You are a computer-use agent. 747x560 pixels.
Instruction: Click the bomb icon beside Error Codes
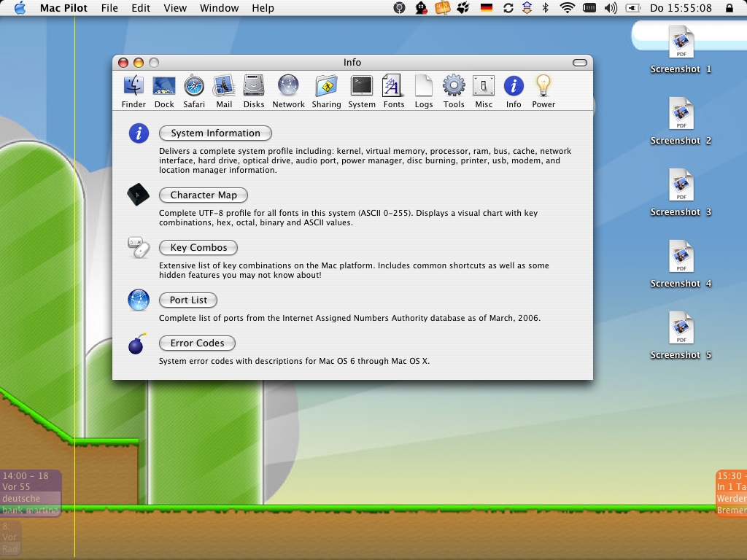click(x=136, y=344)
